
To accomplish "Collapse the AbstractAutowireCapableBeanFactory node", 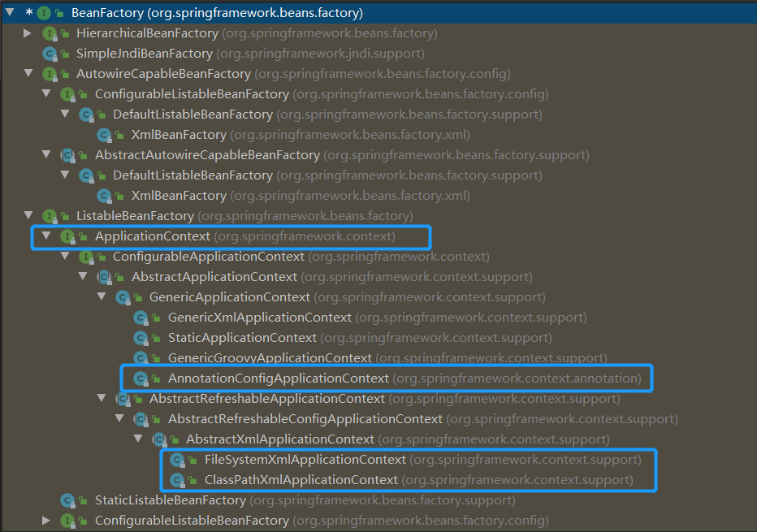I will (46, 154).
